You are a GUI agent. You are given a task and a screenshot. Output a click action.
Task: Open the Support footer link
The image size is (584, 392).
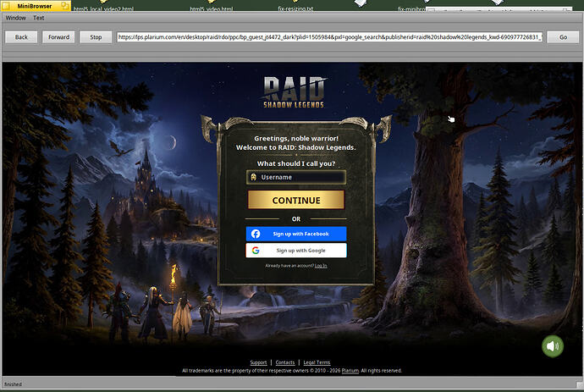pyautogui.click(x=258, y=362)
